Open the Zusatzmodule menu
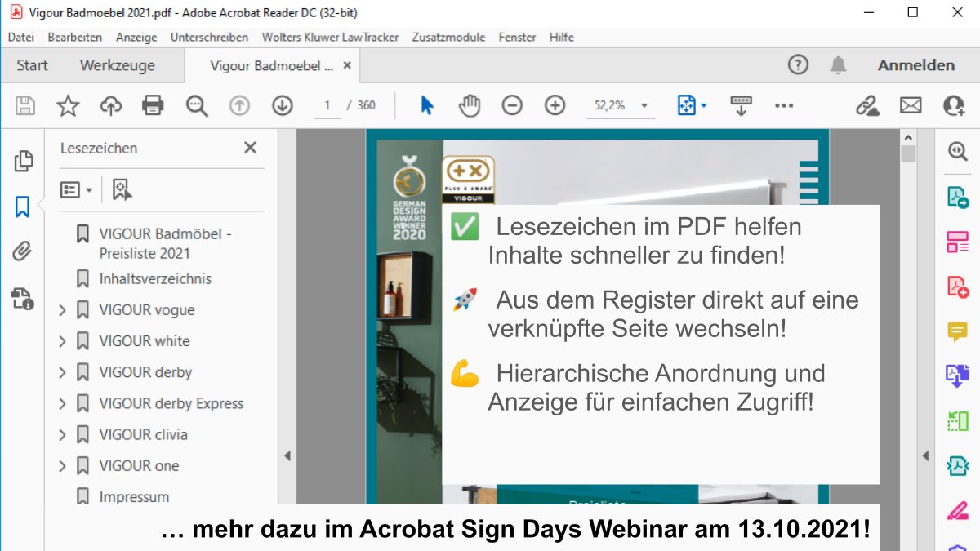Viewport: 980px width, 551px height. pos(448,37)
